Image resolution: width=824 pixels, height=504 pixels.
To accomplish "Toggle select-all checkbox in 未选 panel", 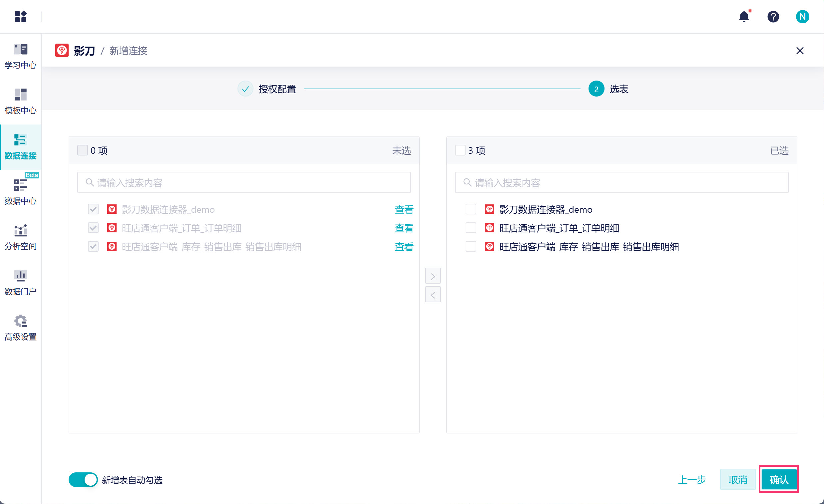I will [x=82, y=150].
